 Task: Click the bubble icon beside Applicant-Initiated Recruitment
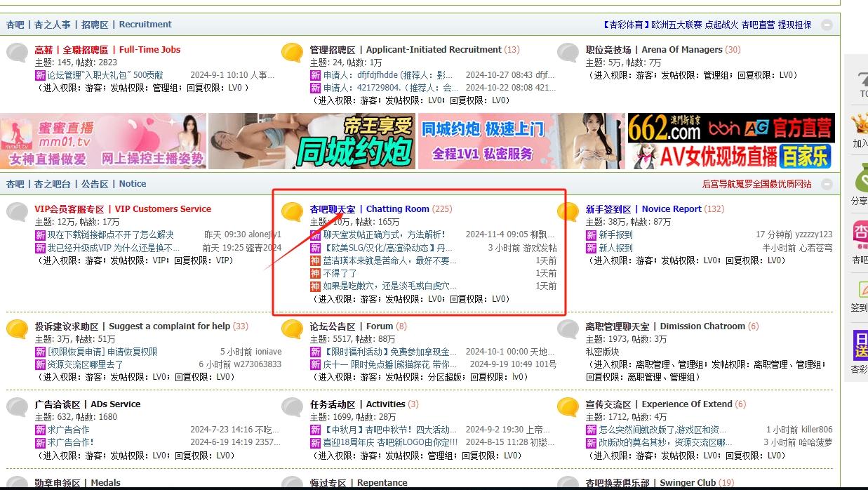tap(292, 53)
